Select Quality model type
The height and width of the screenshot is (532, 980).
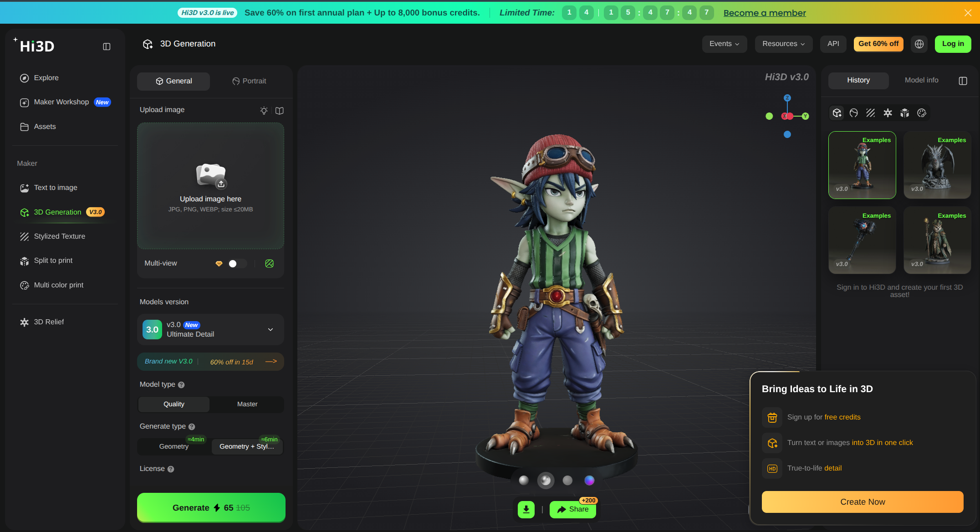pyautogui.click(x=174, y=404)
